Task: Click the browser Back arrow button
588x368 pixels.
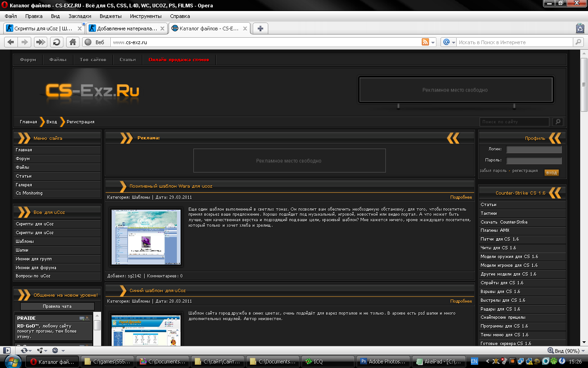Action: point(11,42)
